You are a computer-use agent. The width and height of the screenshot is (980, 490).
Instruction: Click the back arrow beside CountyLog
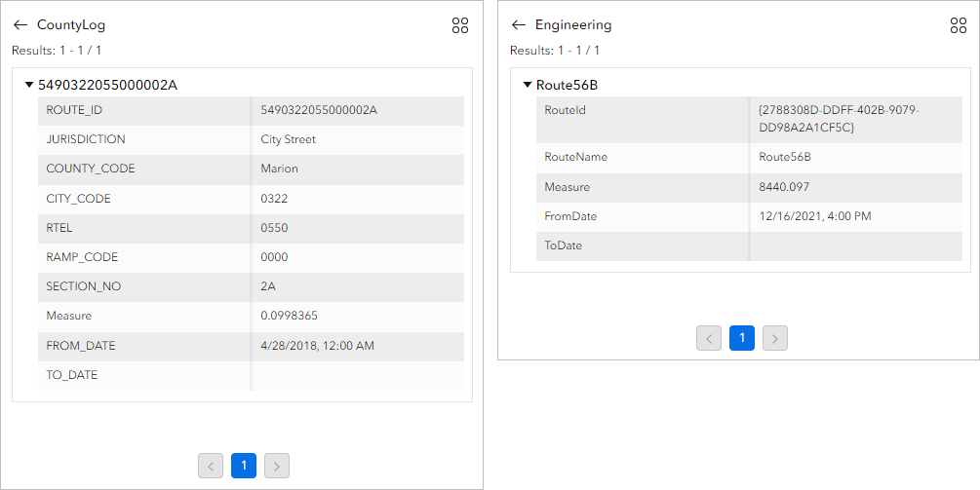(20, 25)
